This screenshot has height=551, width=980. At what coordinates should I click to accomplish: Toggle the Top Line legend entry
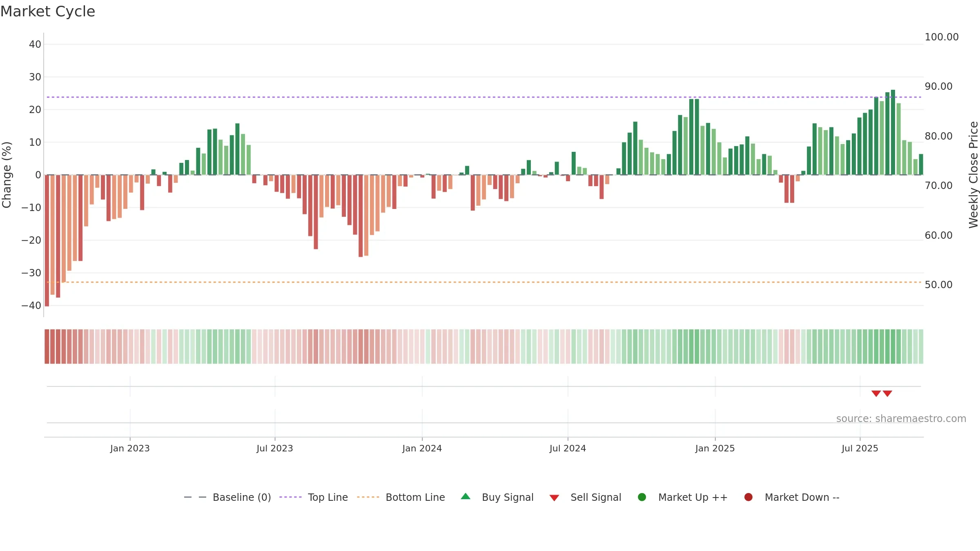(x=314, y=497)
